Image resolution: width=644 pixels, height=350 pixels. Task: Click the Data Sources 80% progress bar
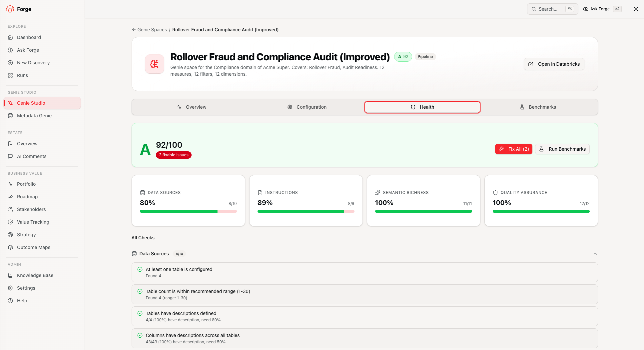(x=188, y=211)
